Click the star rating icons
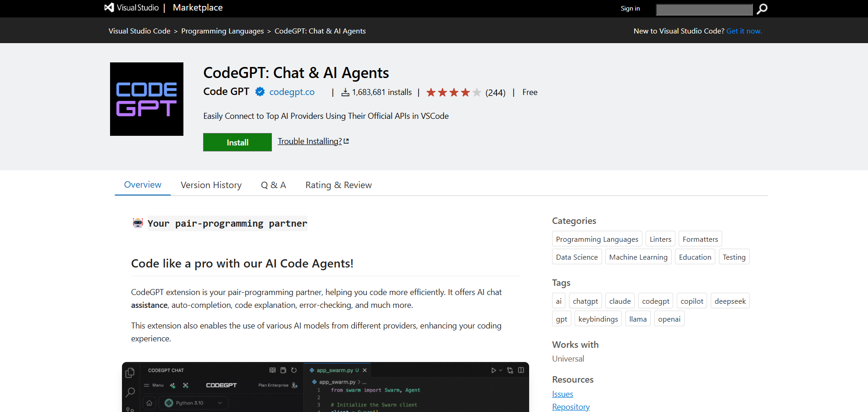 [x=453, y=93]
